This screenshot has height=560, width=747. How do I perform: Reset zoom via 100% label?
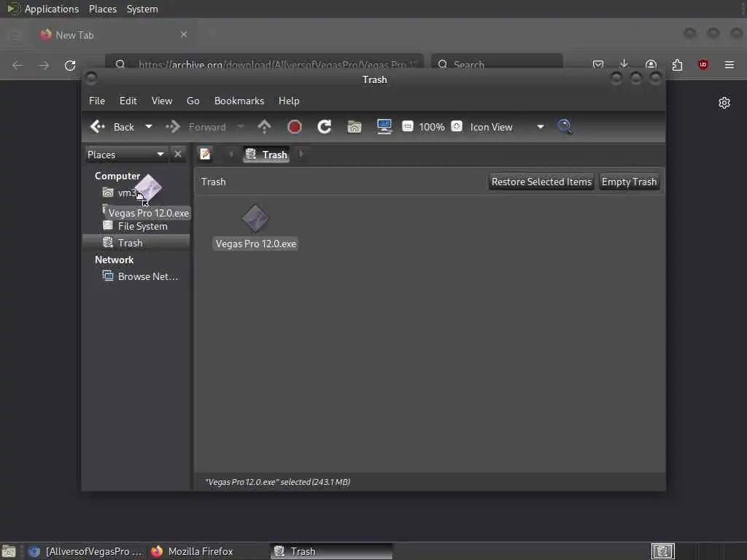(x=432, y=127)
